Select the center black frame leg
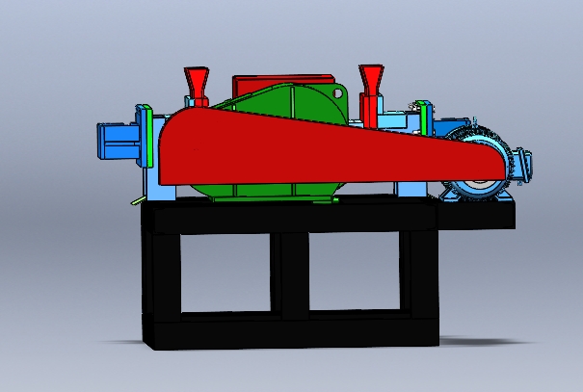This screenshot has height=392, width=583. click(x=295, y=274)
